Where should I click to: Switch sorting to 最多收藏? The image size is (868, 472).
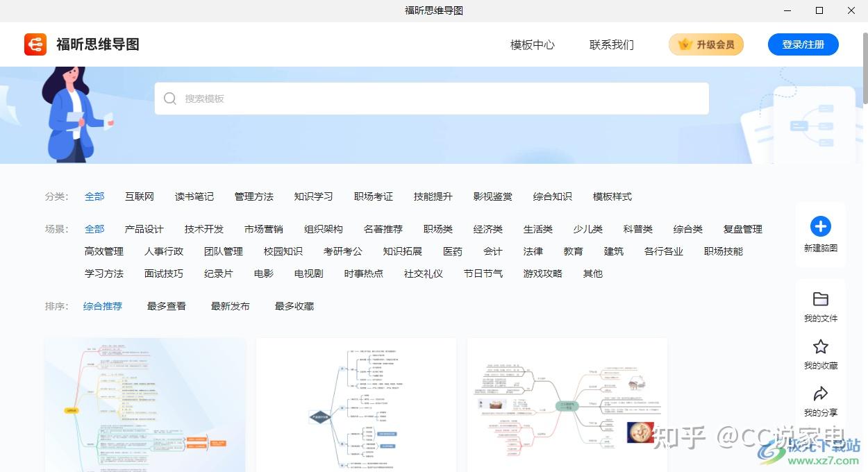[x=293, y=305]
